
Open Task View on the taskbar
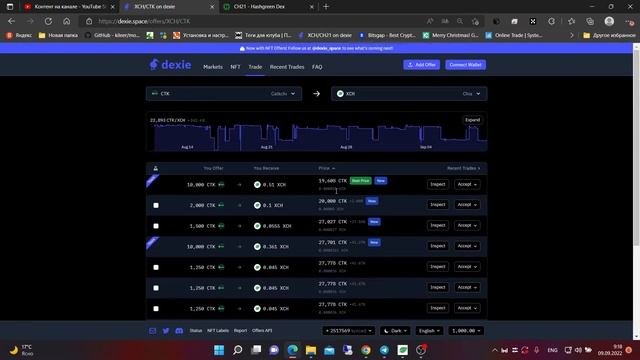[x=256, y=350]
